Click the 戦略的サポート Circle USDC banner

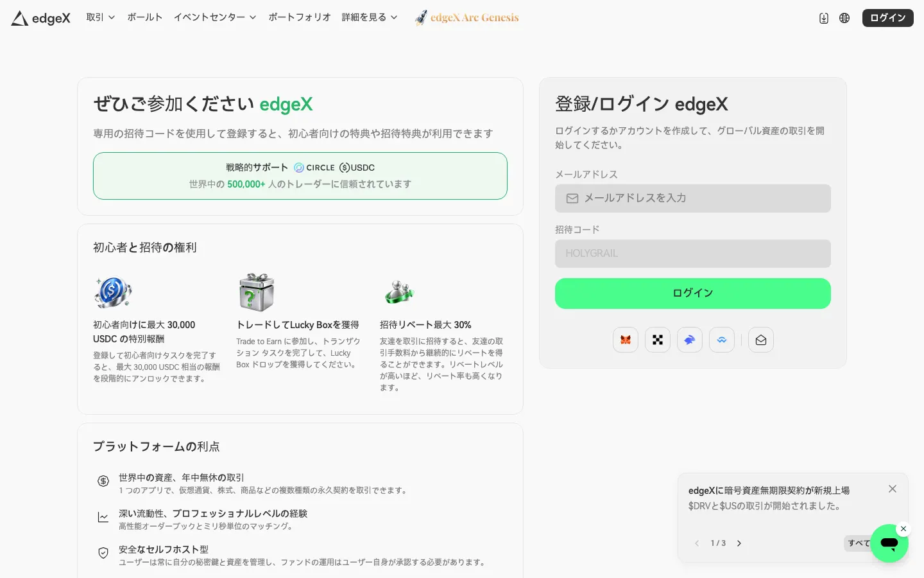[300, 176]
